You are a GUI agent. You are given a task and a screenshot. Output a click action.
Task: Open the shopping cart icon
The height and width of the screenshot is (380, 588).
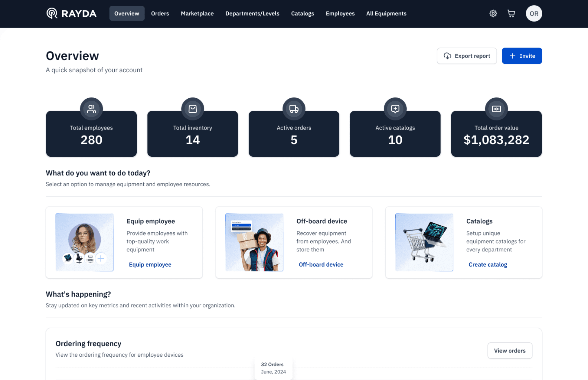click(x=511, y=14)
